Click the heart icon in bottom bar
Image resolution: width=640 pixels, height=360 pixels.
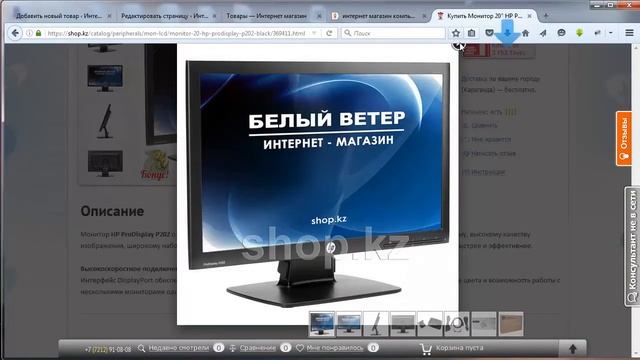click(x=300, y=348)
